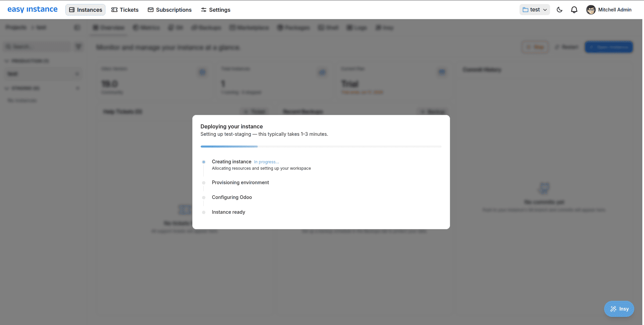Screen dimensions: 644x325
Task: Open the Mitchell Admin user menu name
Action: pos(615,10)
